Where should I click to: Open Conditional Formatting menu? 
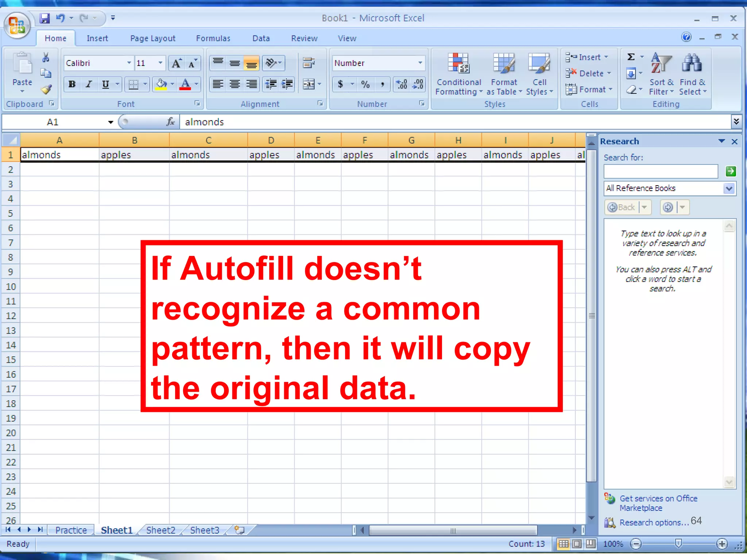click(x=459, y=74)
